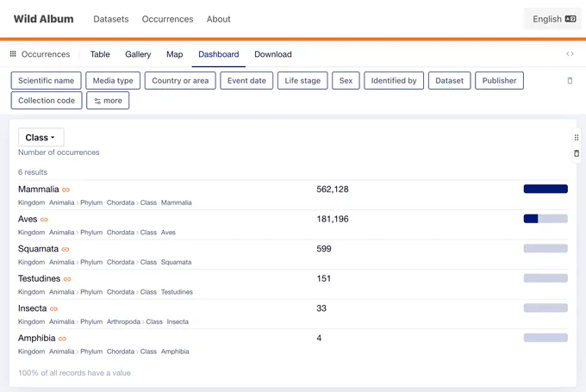
Task: Open the About page
Action: pyautogui.click(x=219, y=19)
